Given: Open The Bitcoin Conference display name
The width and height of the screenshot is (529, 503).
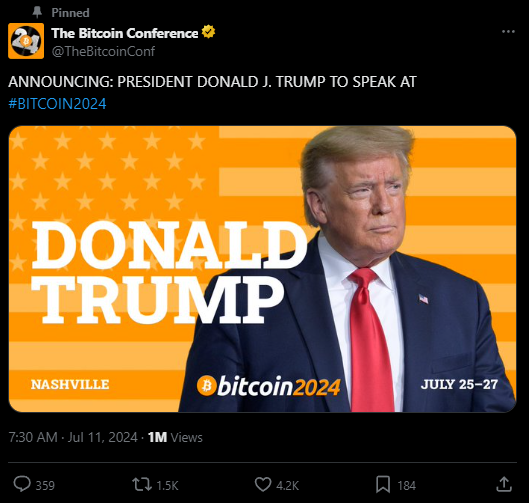Looking at the screenshot, I should click(x=124, y=33).
